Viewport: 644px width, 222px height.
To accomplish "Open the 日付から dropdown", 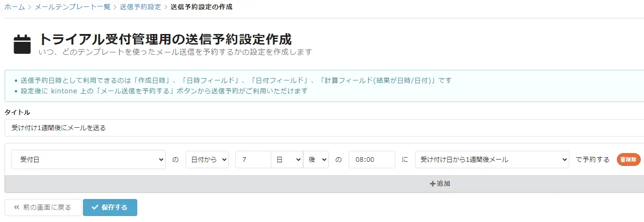I will (207, 159).
